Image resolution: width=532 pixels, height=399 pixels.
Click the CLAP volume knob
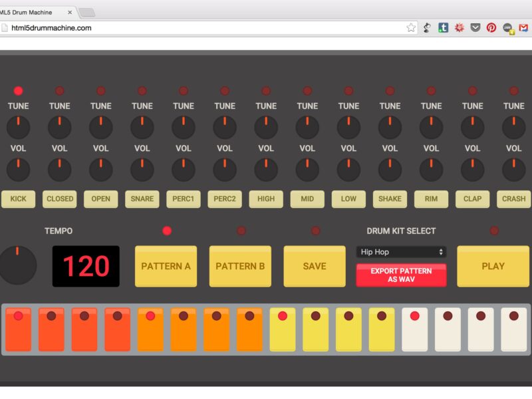(472, 170)
